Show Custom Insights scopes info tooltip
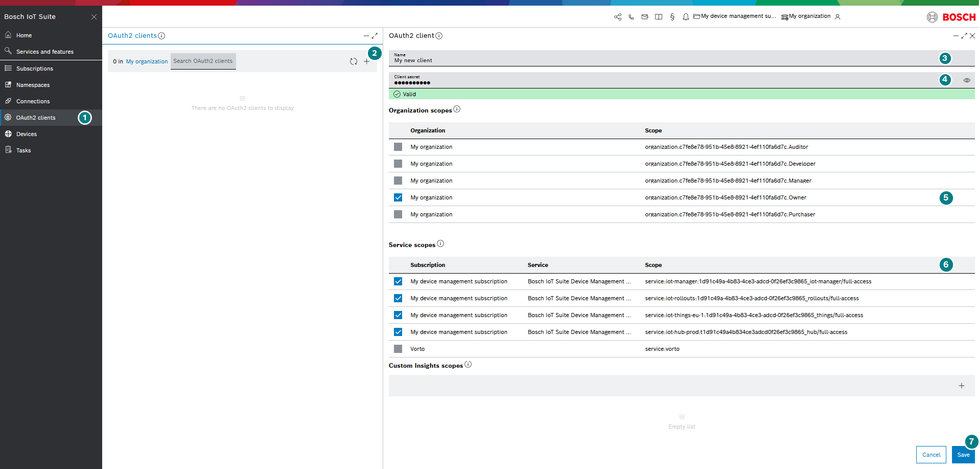Screen dimensions: 980x469 (468, 364)
